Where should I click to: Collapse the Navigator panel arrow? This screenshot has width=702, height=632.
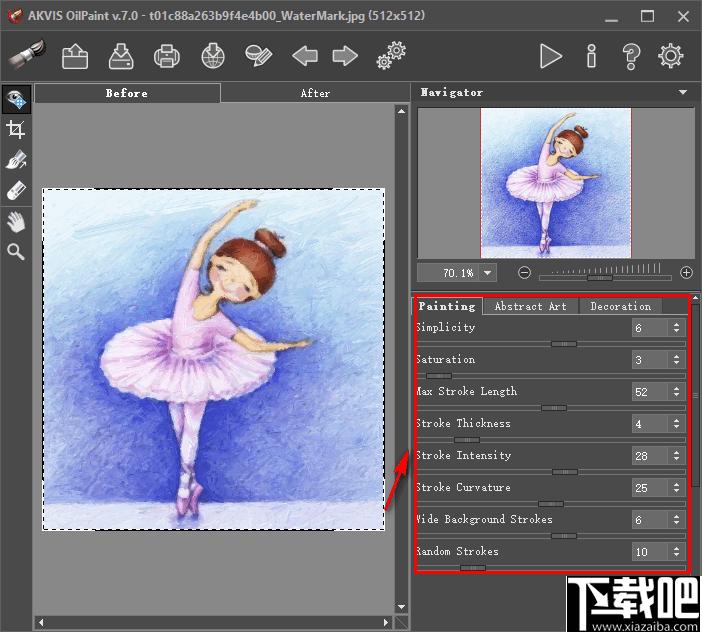tap(683, 93)
